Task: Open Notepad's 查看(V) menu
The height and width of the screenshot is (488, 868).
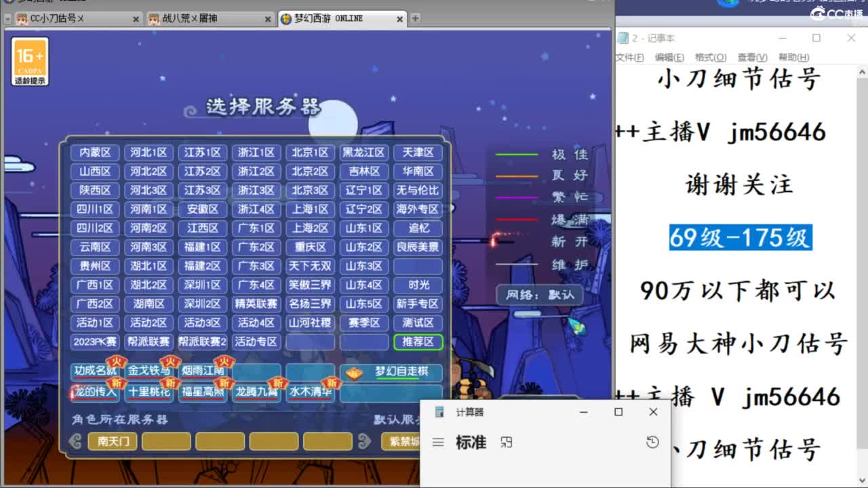Action: (x=752, y=58)
